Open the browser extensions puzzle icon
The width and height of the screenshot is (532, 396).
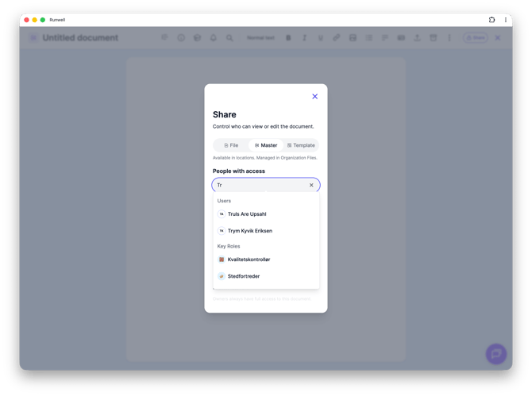(492, 20)
